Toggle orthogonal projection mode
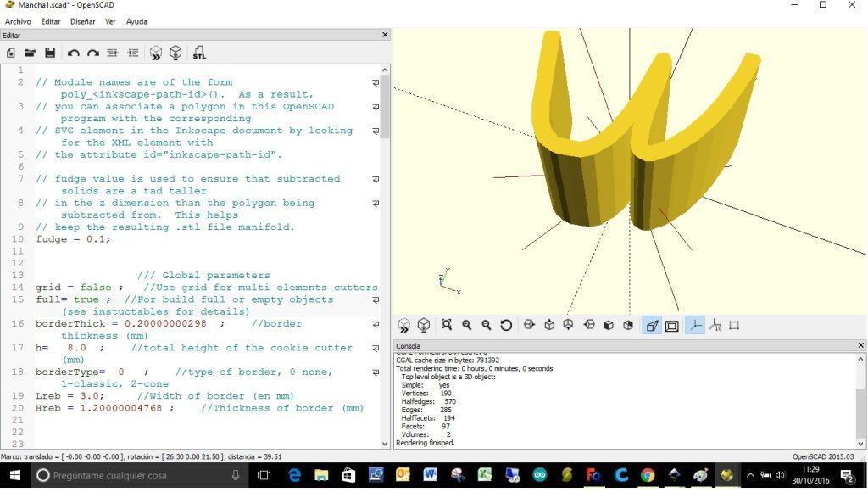 672,325
